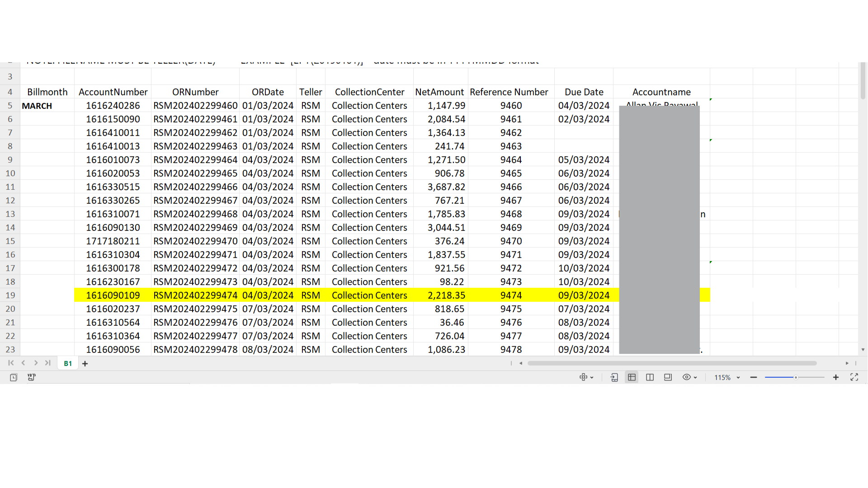Select account number 1717180211
The width and height of the screenshot is (868, 488).
(113, 241)
